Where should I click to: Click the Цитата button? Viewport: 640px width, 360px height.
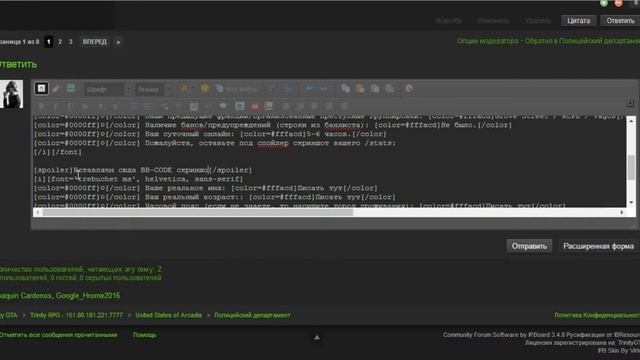point(578,20)
